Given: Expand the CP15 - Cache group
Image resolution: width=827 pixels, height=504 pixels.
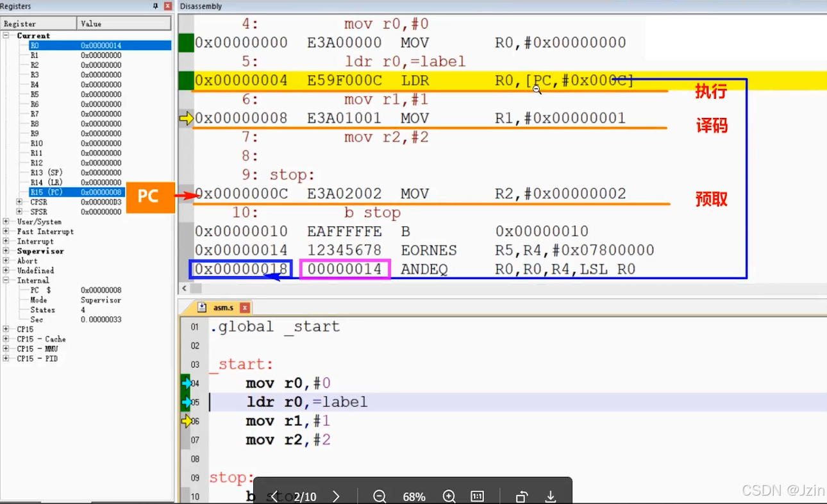Looking at the screenshot, I should (x=6, y=339).
